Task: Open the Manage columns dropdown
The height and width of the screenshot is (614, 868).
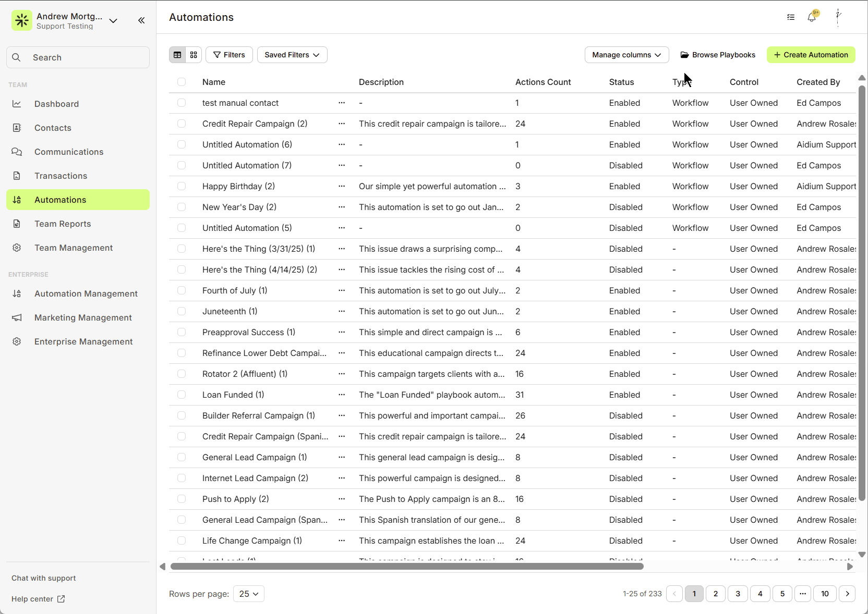Action: pos(626,55)
